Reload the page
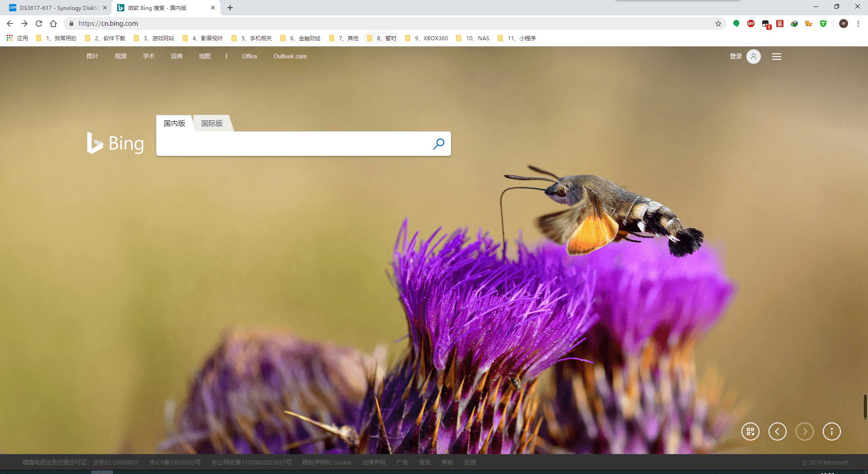Viewport: 868px width, 474px height. (39, 24)
